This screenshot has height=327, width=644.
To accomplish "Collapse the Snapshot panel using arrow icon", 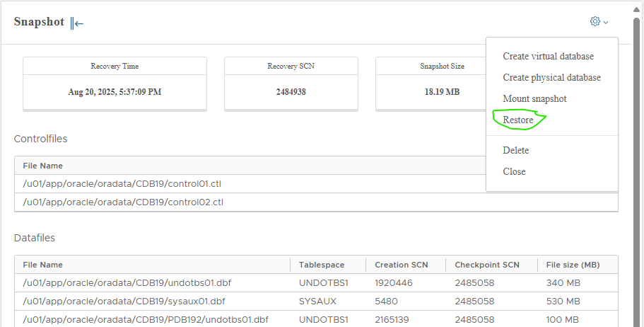I will click(x=77, y=23).
